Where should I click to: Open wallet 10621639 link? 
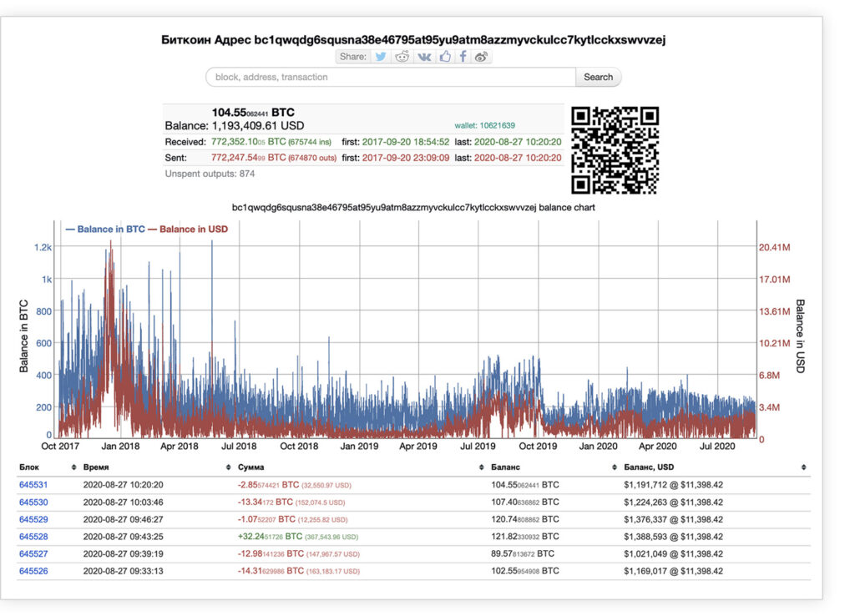pos(484,125)
